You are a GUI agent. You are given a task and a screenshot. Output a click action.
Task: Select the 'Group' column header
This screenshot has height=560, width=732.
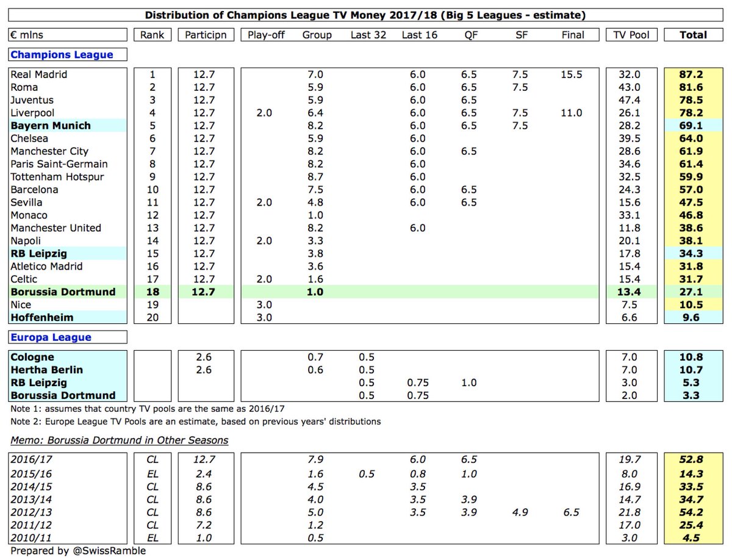[317, 35]
